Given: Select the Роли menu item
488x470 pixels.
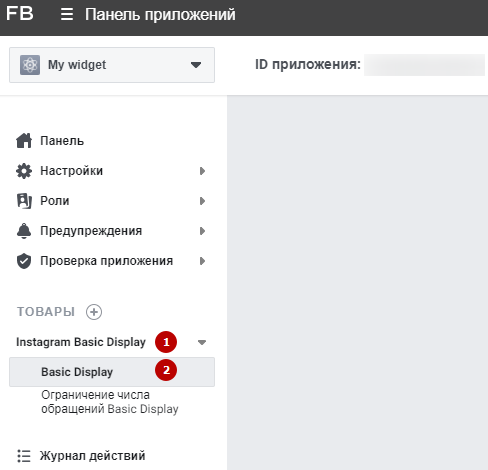Looking at the screenshot, I should click(55, 201).
